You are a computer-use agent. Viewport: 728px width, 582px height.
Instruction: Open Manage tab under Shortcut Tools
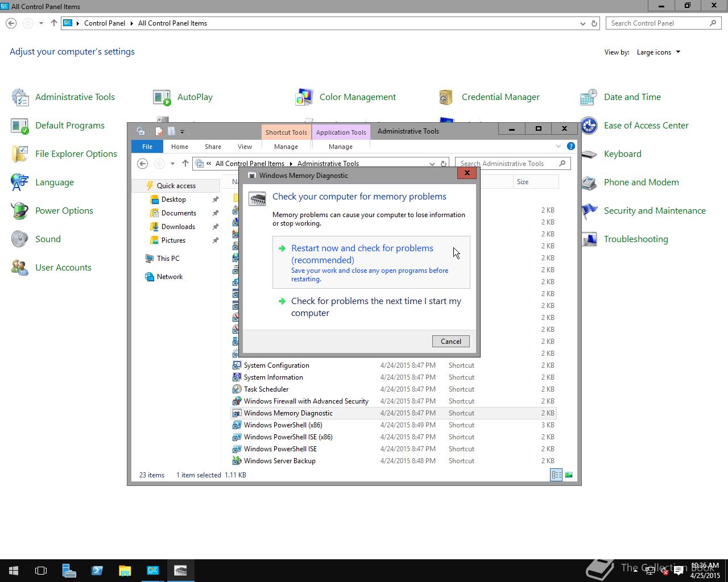point(286,147)
